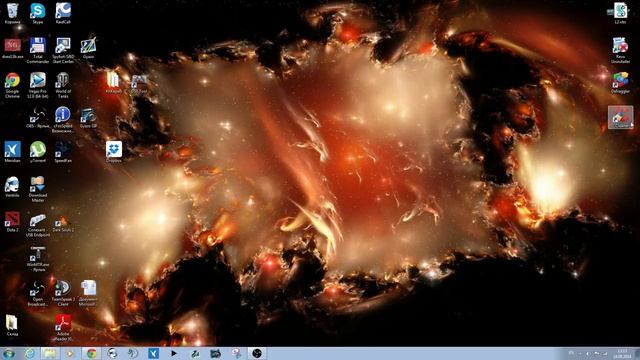This screenshot has height=360, width=640.
Task: Select the SpeedFan desktop shortcut
Action: tap(63, 152)
